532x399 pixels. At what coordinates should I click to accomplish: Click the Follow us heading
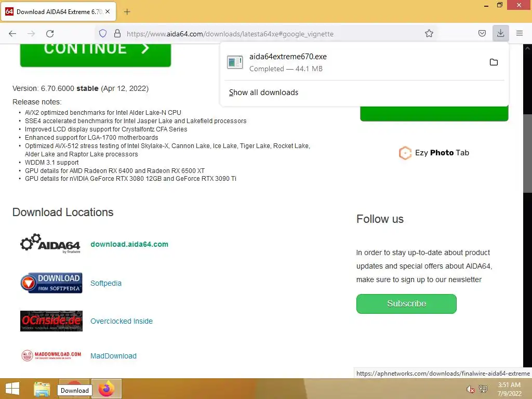coord(380,219)
